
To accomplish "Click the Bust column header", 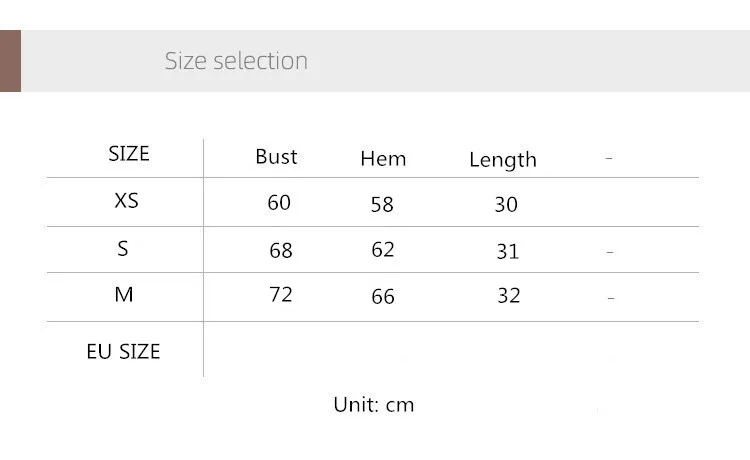I will pyautogui.click(x=276, y=156).
